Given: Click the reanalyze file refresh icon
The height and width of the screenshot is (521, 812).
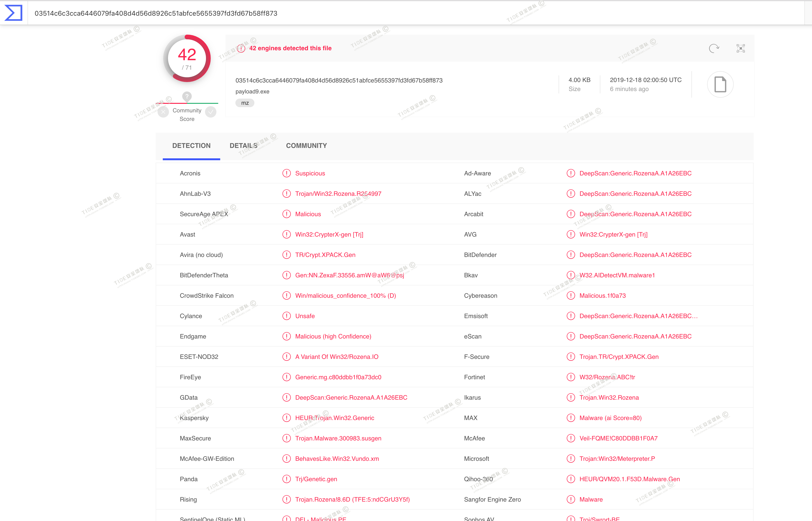Looking at the screenshot, I should click(x=714, y=48).
